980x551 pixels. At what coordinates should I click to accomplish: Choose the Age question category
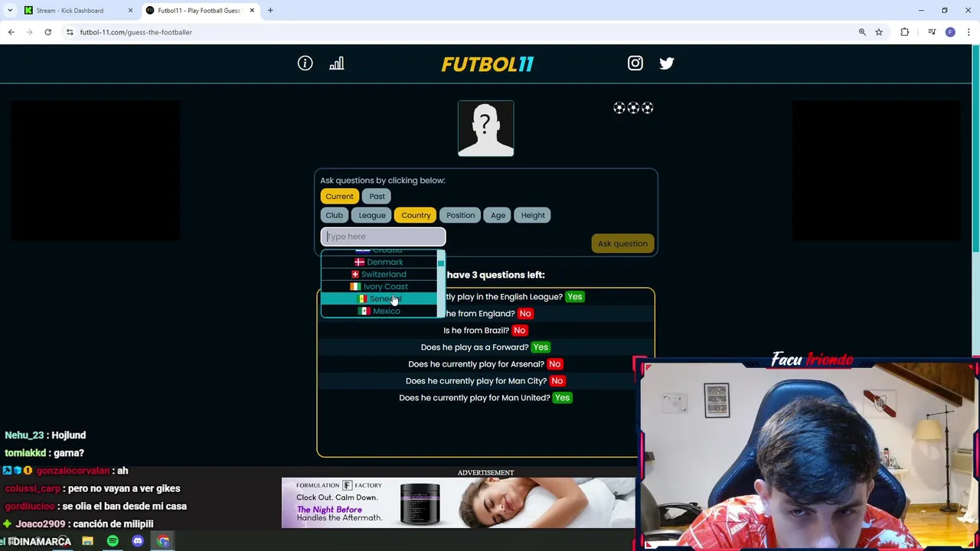click(x=498, y=215)
